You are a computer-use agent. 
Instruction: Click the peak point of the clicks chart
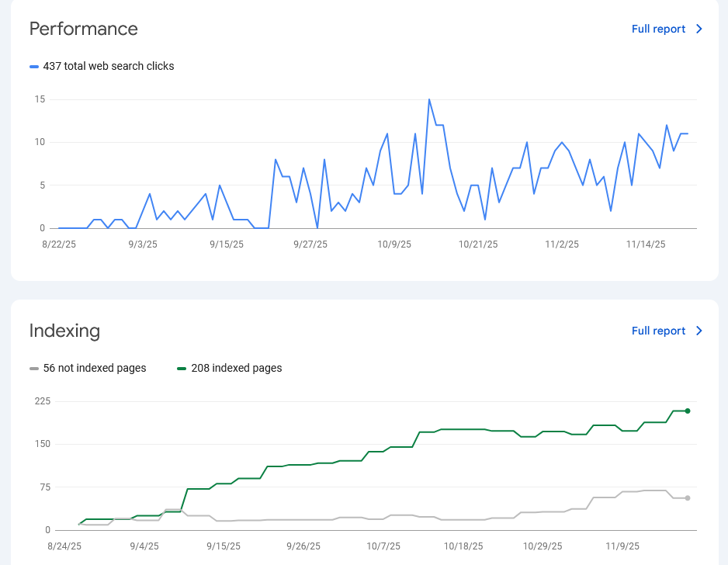coord(429,99)
